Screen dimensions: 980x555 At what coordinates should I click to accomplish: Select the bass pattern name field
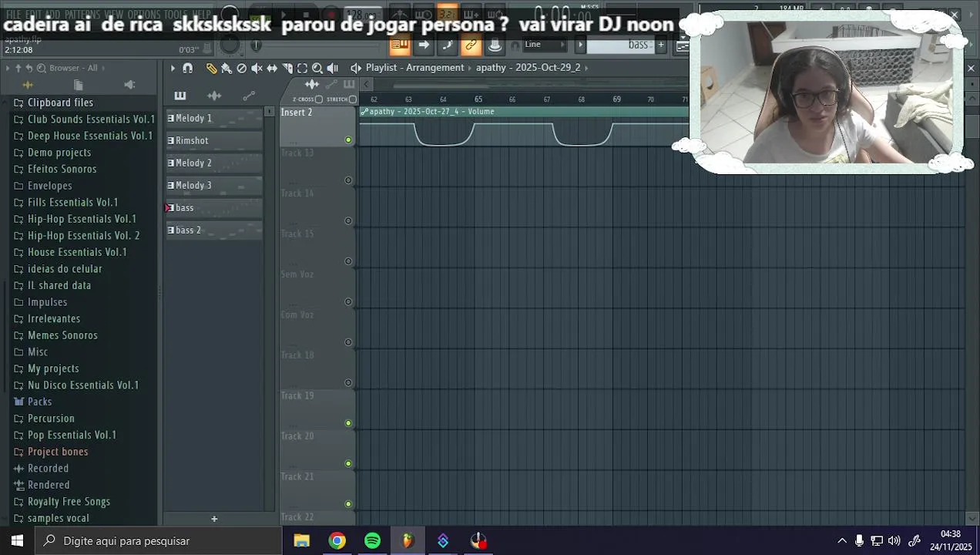pyautogui.click(x=620, y=45)
